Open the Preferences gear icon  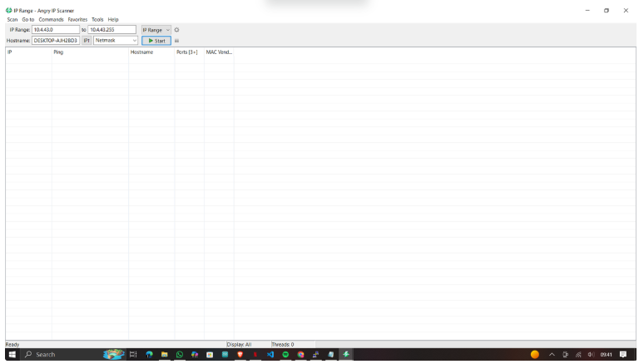[176, 30]
